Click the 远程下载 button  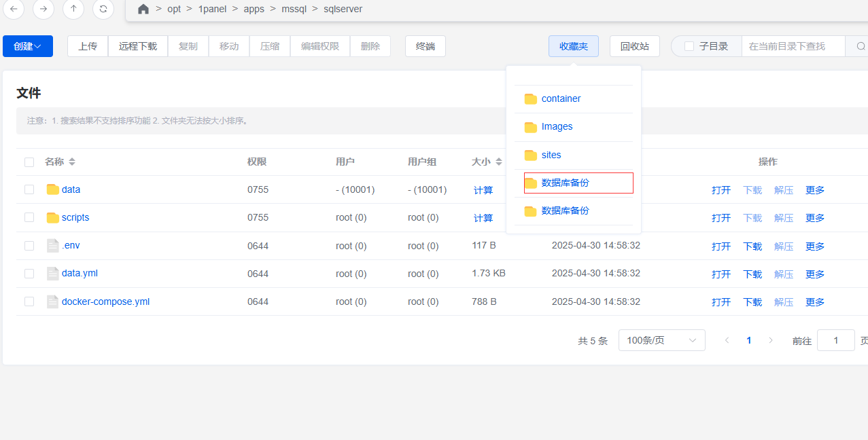tap(138, 46)
